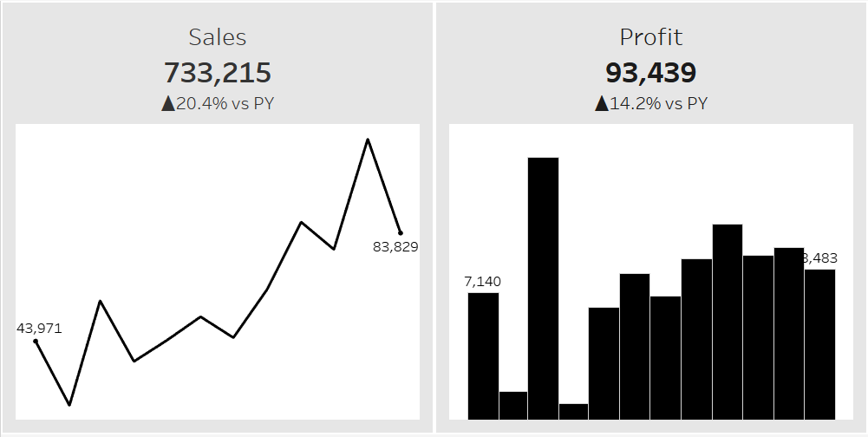Click the lowest dip of the sales line
Screen dimensions: 868x437
69,404
